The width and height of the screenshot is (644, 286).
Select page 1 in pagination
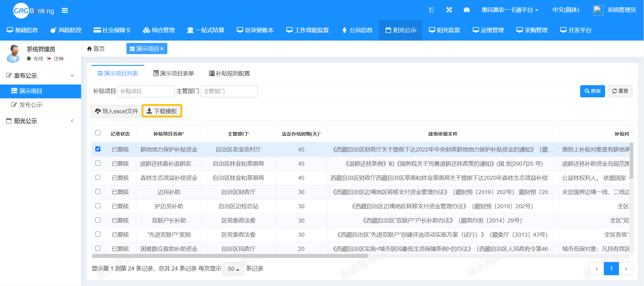click(611, 269)
